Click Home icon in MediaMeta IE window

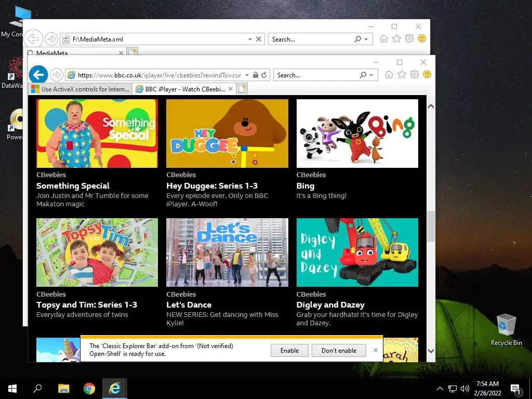pyautogui.click(x=384, y=38)
